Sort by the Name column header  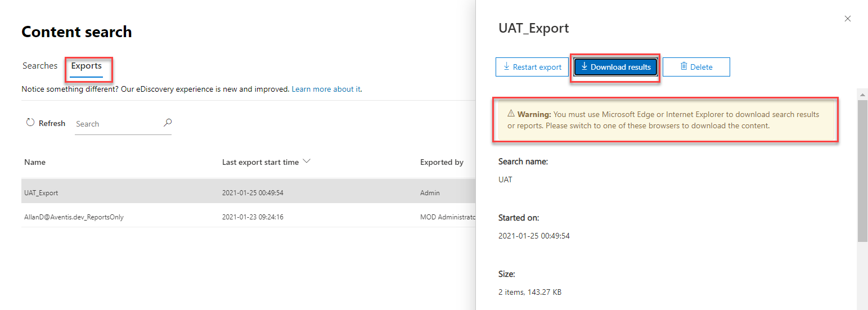pyautogui.click(x=35, y=162)
